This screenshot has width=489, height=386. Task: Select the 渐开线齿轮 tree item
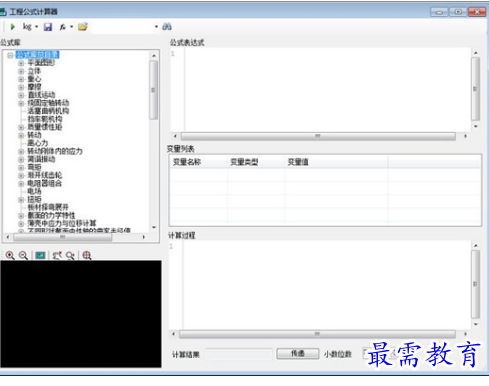[45, 175]
